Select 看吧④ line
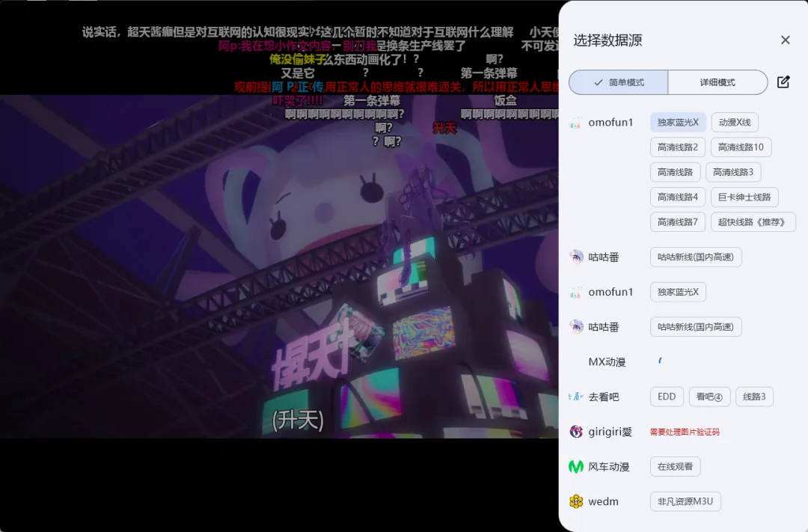This screenshot has height=532, width=808. 709,397
